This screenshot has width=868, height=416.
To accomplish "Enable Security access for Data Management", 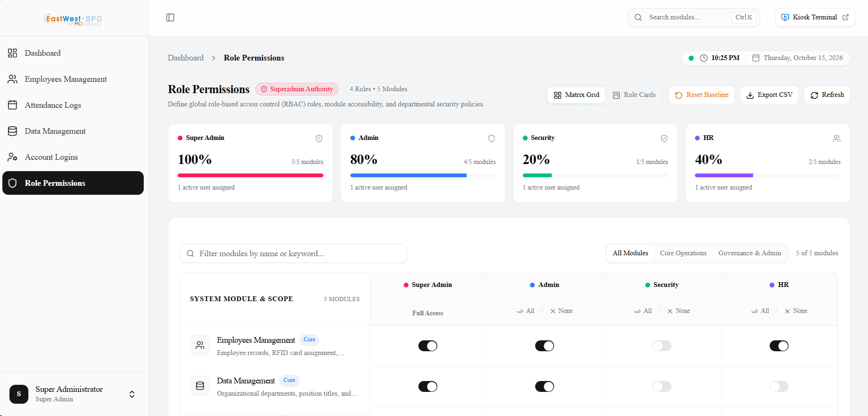I will pos(662,387).
